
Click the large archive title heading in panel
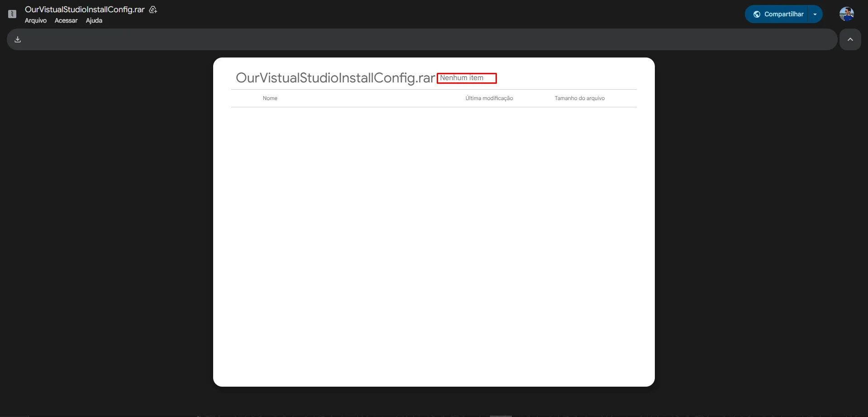coord(335,78)
